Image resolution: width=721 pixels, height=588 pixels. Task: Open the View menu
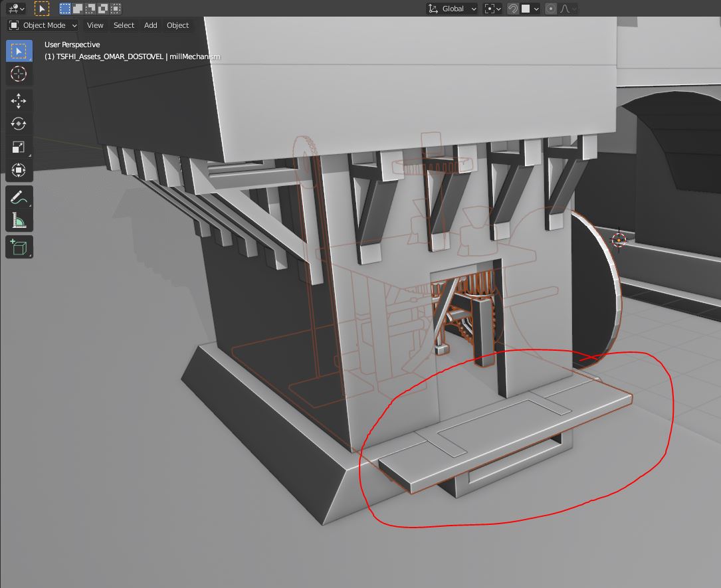coord(95,25)
